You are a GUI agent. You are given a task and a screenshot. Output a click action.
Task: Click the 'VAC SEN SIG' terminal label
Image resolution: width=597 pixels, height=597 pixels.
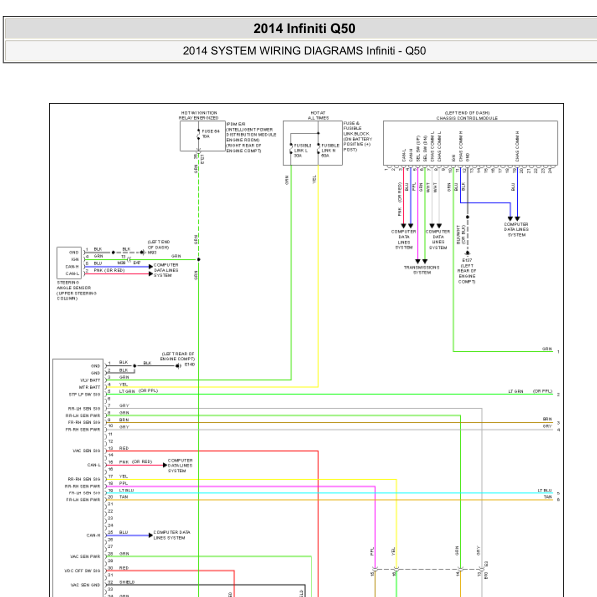point(86,451)
